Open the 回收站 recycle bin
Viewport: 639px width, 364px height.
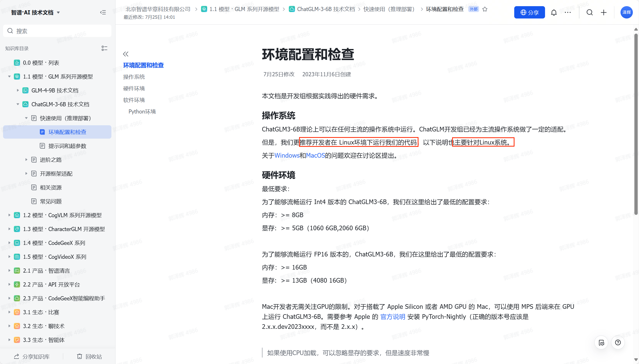point(90,356)
